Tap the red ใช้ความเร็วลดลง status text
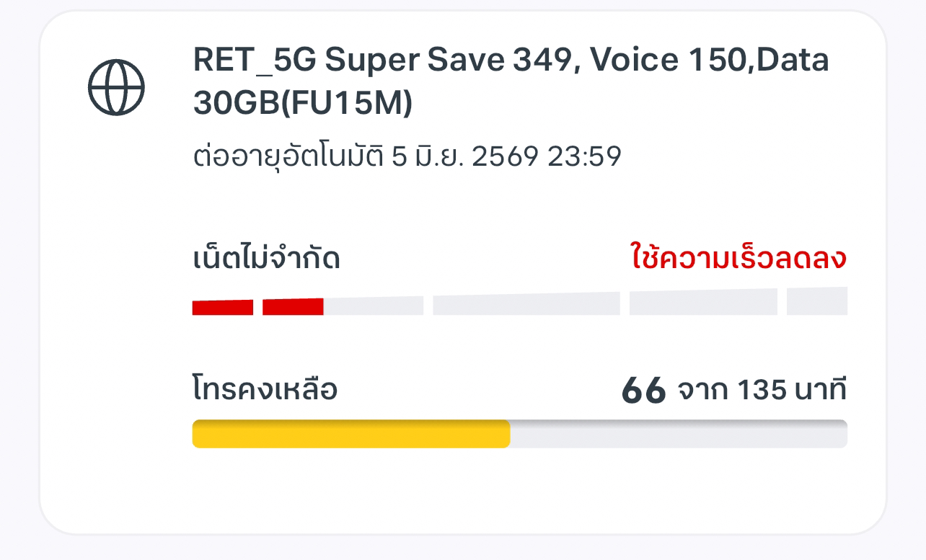This screenshot has width=926, height=560. point(738,258)
